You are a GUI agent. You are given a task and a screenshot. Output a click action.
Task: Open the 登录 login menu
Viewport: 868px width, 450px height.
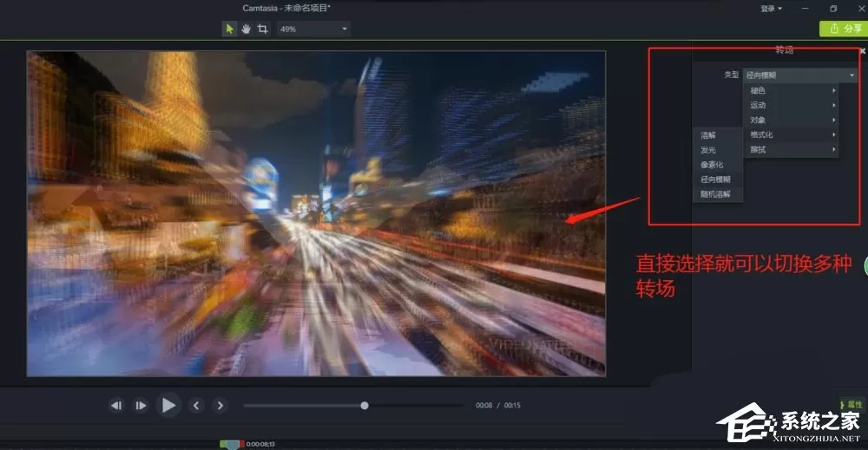click(x=771, y=9)
